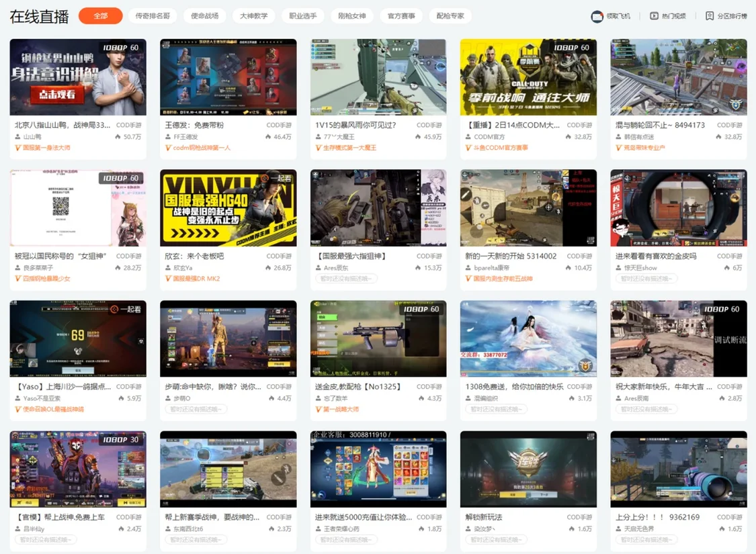
Task: Open the 使命战场 category tab
Action: coord(204,16)
